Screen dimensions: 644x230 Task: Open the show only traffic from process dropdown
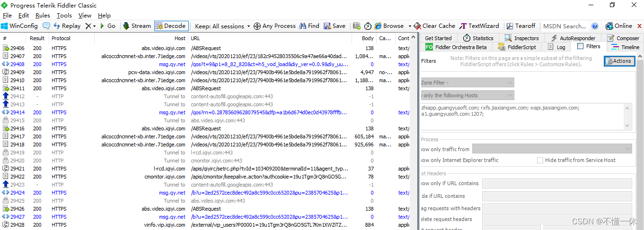click(x=552, y=149)
